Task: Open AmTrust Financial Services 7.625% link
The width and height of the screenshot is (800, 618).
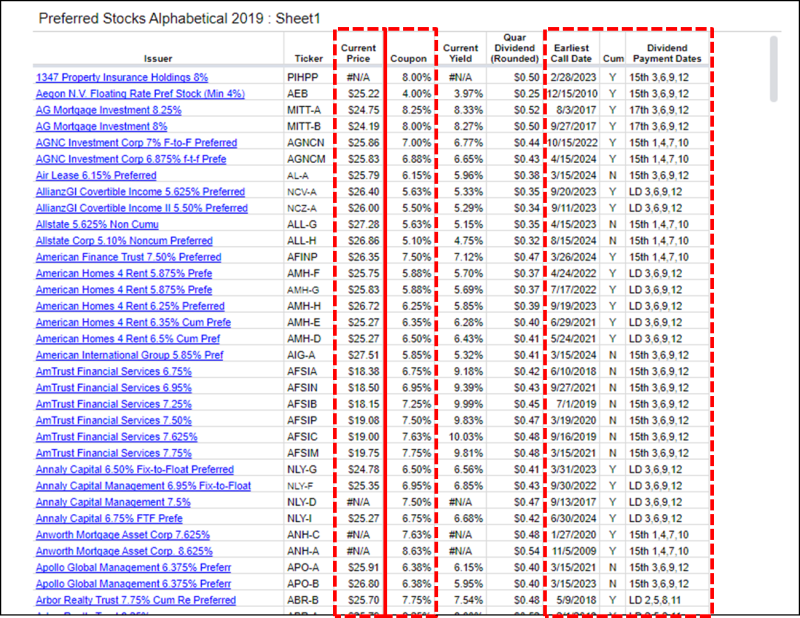Action: (116, 437)
